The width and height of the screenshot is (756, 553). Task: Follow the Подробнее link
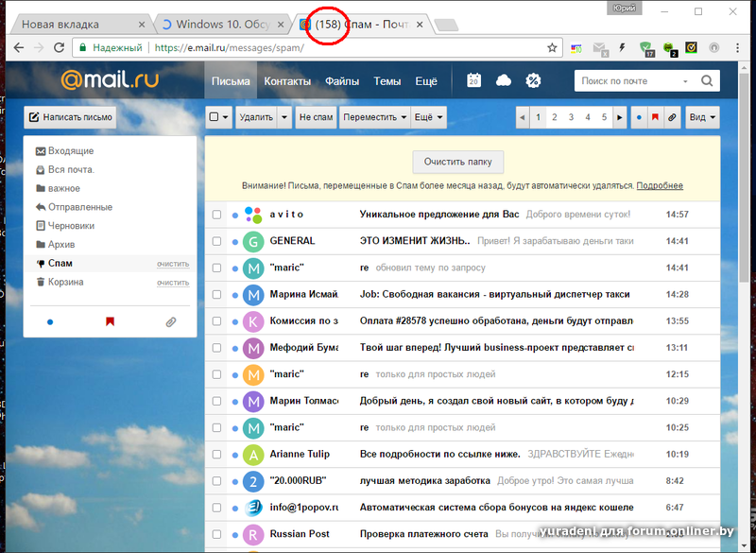coord(660,185)
